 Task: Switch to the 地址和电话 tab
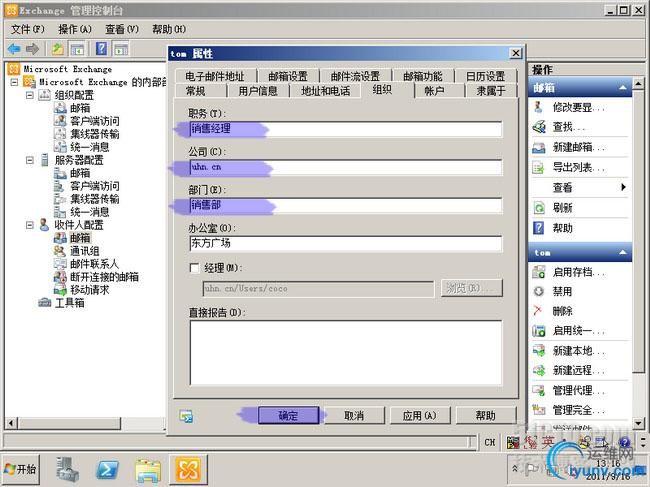[326, 91]
